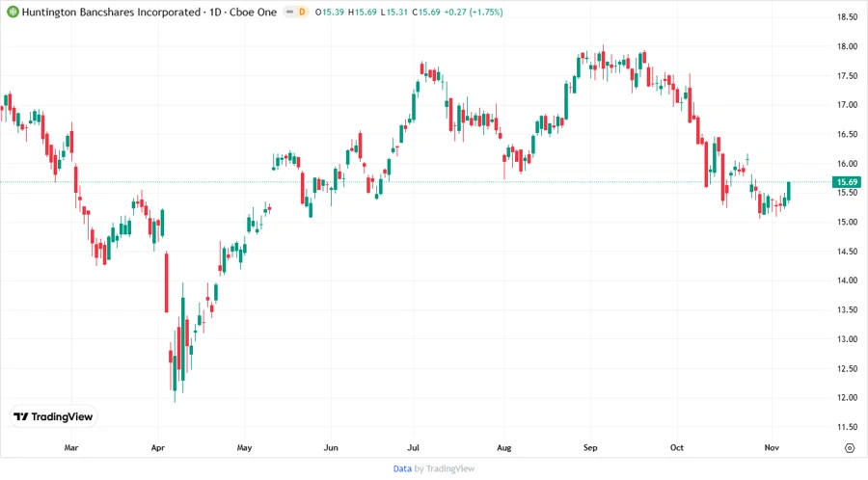Click the 12.00 price axis label
Image resolution: width=868 pixels, height=480 pixels.
click(847, 398)
